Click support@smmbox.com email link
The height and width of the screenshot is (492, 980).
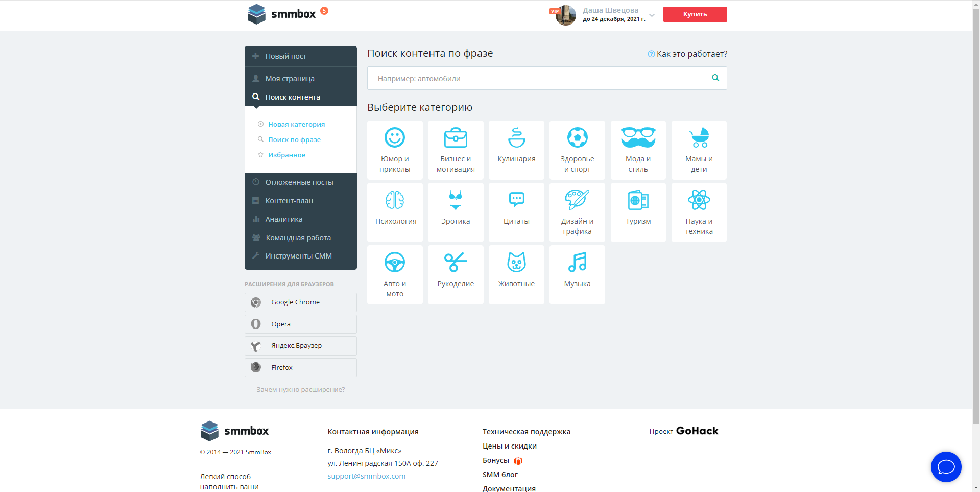pos(367,476)
